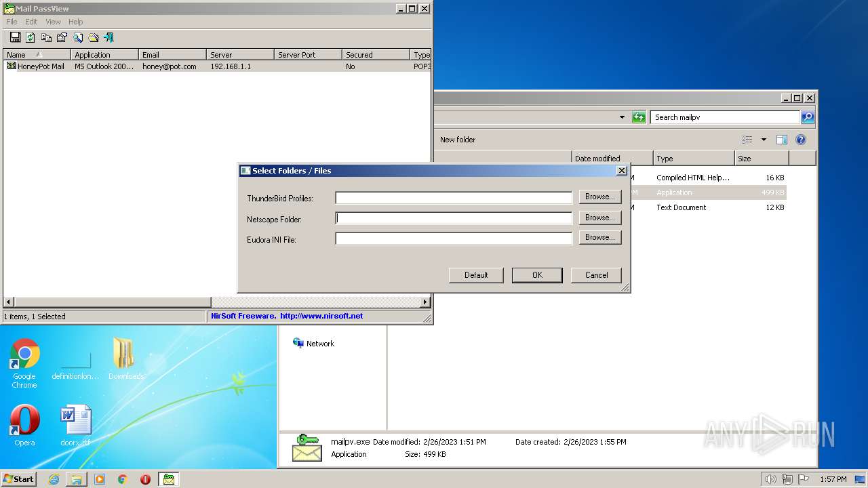Sort by the Server column header
Screen dimensions: 868x488
pyautogui.click(x=240, y=55)
